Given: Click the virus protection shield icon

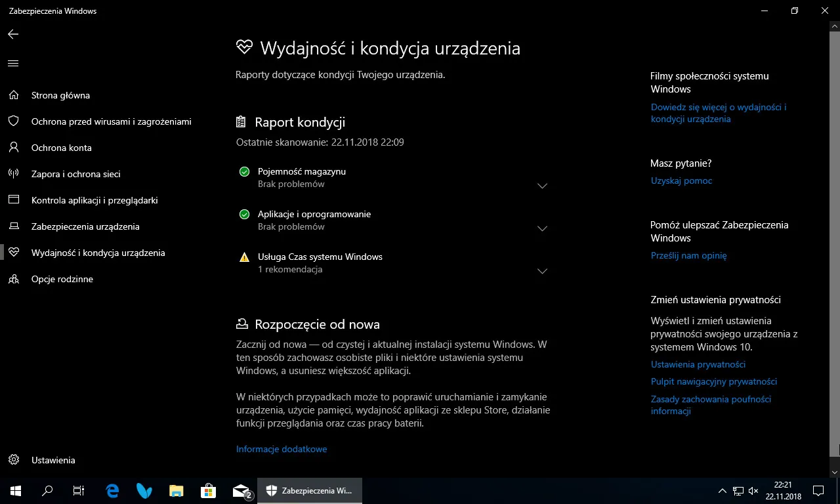Looking at the screenshot, I should [x=13, y=121].
